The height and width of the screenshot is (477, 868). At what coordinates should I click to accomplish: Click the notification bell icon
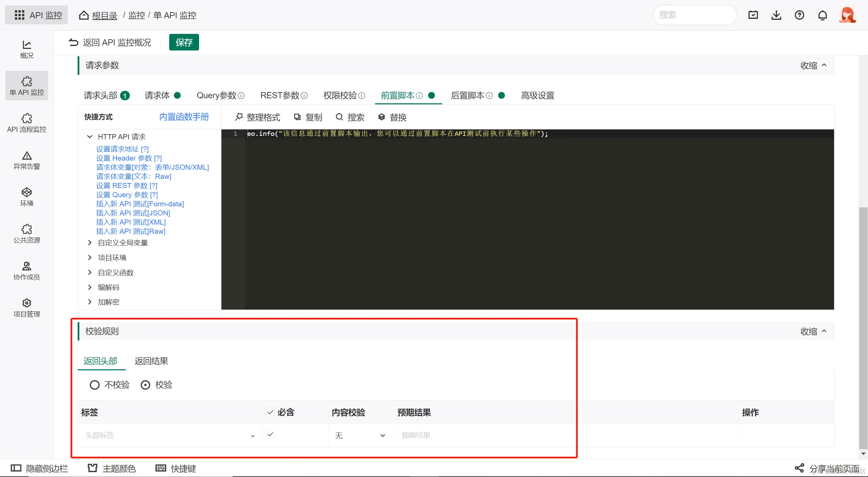(822, 15)
